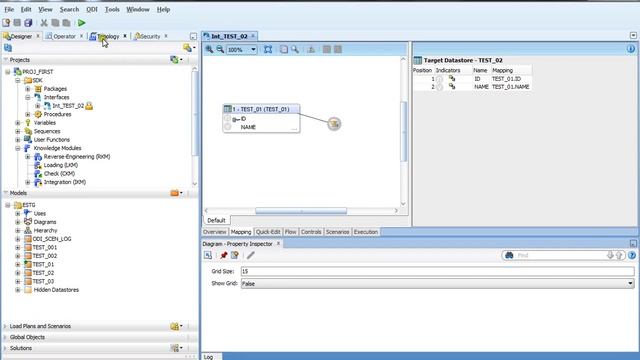
Task: Select the TEST_03 datastore
Action: (43, 282)
